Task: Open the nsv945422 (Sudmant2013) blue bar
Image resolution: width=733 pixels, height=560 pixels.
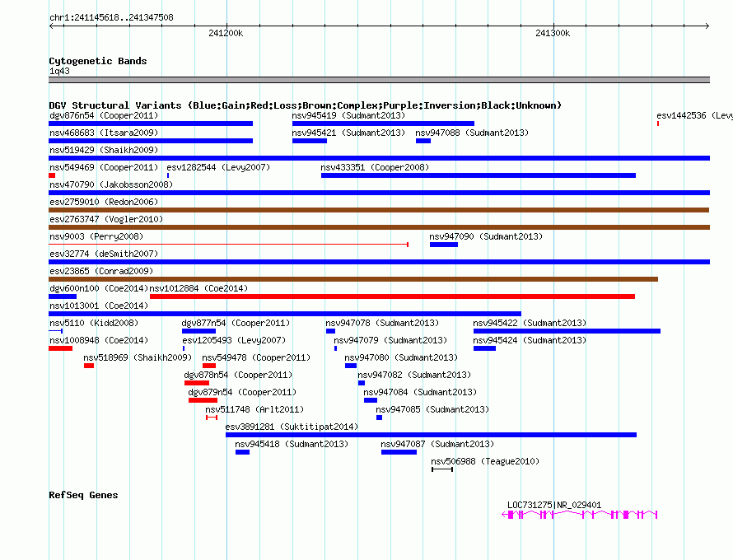Action: click(567, 331)
